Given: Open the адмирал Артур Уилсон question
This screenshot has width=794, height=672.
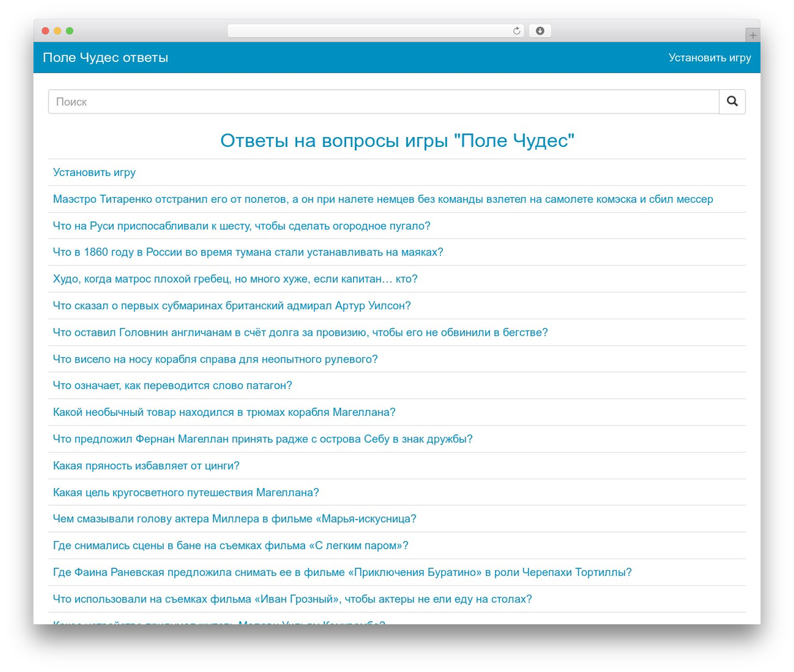Looking at the screenshot, I should coord(232,306).
